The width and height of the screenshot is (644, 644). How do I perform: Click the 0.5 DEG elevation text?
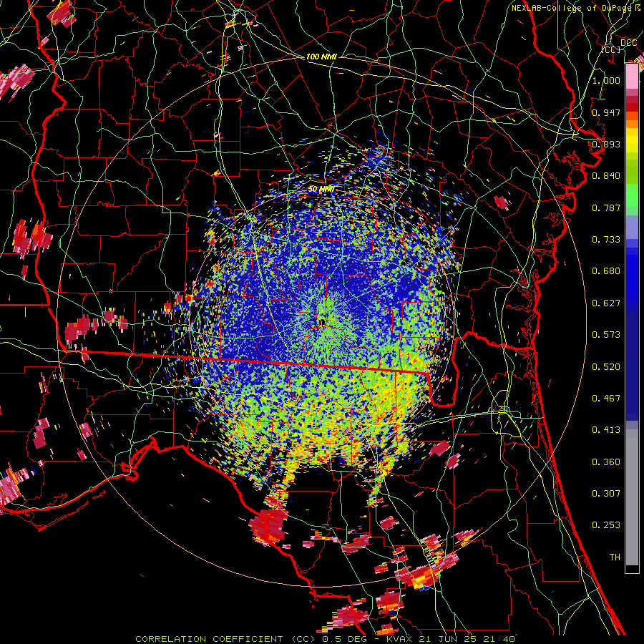(x=344, y=639)
